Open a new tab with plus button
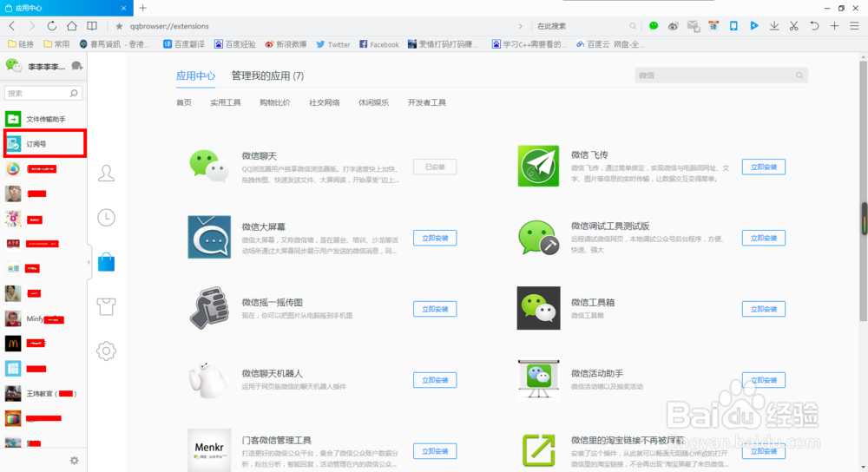 point(143,8)
